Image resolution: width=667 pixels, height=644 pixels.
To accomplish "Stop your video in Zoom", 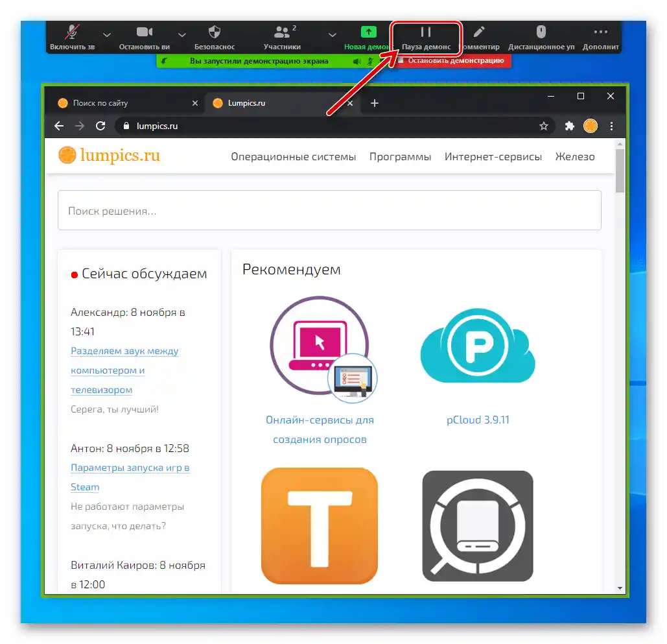I will click(144, 32).
